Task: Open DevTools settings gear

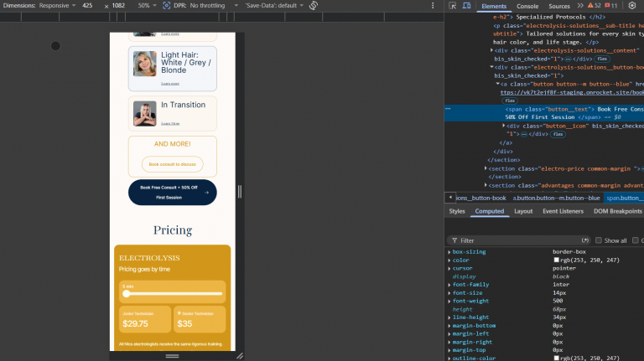Action: coord(632,6)
